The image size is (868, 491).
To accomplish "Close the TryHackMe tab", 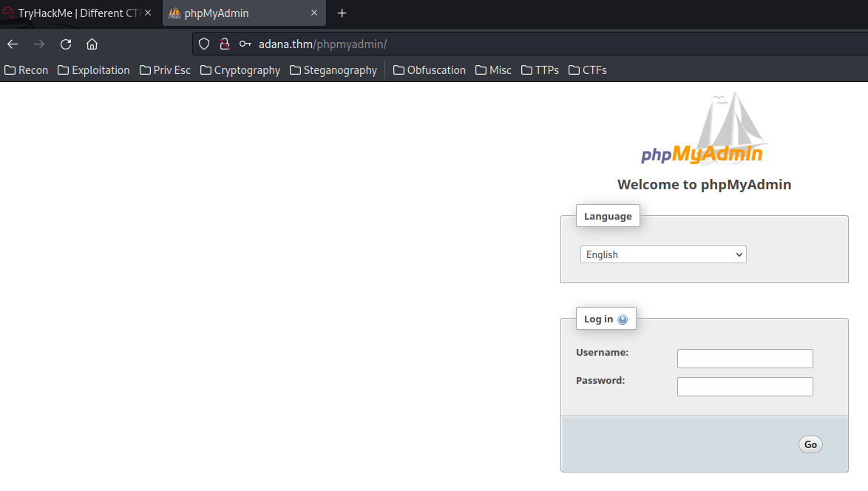I will pyautogui.click(x=148, y=13).
